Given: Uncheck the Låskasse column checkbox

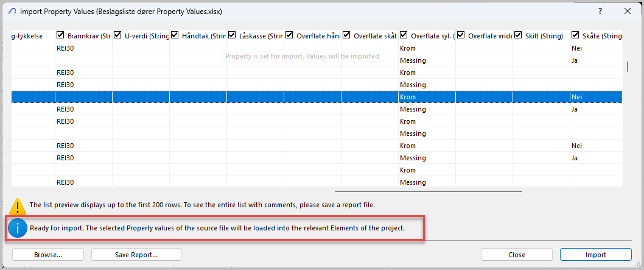Looking at the screenshot, I should (x=232, y=35).
